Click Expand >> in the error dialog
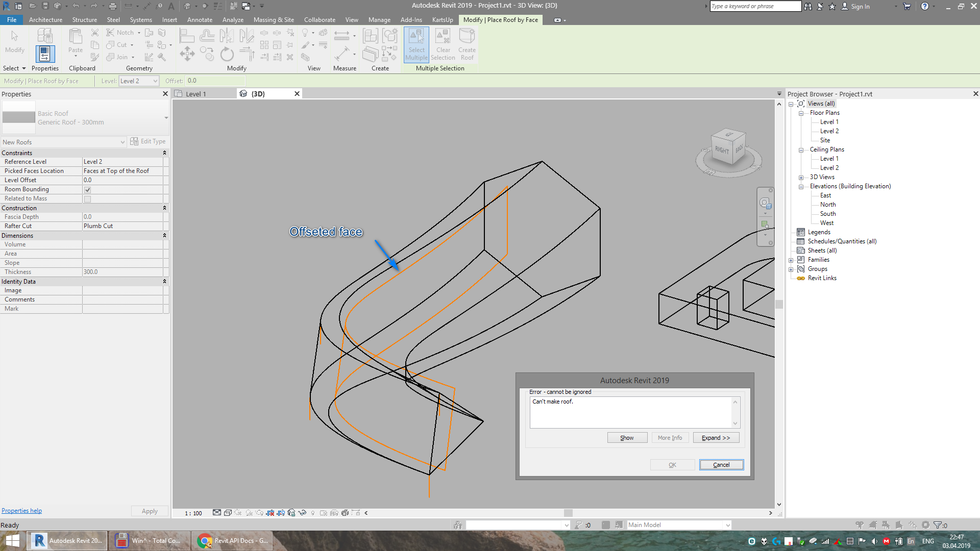This screenshot has height=551, width=980. (x=716, y=438)
